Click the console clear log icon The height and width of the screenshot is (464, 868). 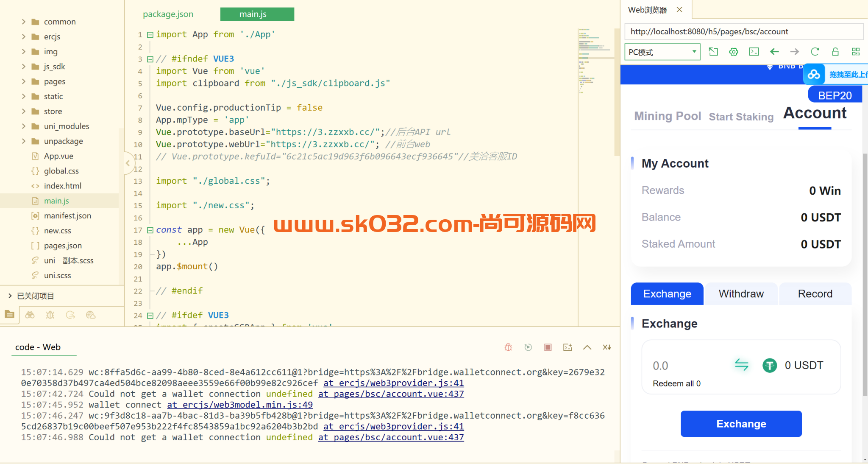(x=607, y=347)
